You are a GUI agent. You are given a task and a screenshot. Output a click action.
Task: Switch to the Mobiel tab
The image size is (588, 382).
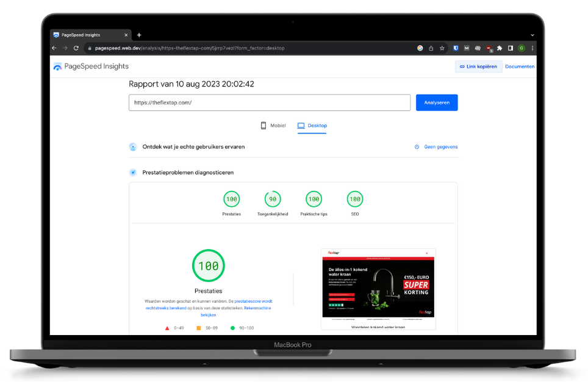pos(273,126)
